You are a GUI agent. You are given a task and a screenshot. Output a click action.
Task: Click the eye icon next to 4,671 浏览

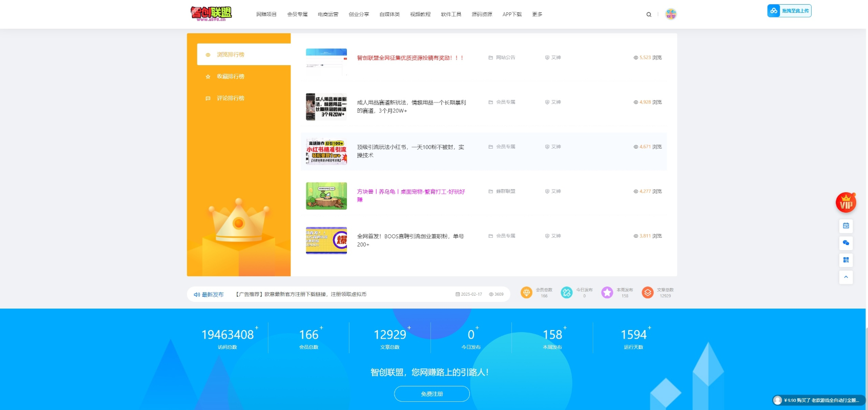point(636,147)
